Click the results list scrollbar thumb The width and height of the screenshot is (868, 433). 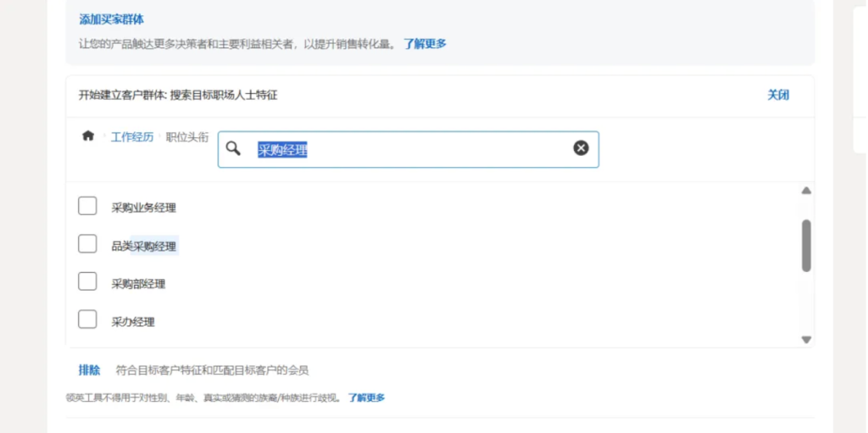coord(806,246)
